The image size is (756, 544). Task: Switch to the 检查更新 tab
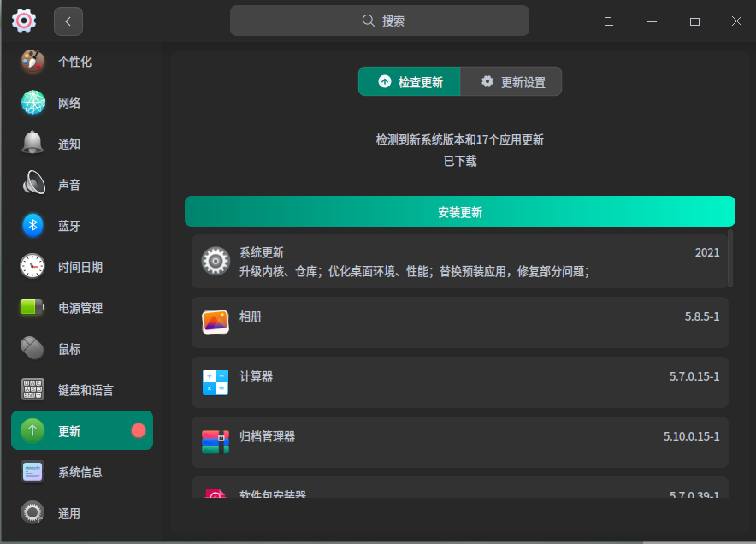pyautogui.click(x=410, y=81)
